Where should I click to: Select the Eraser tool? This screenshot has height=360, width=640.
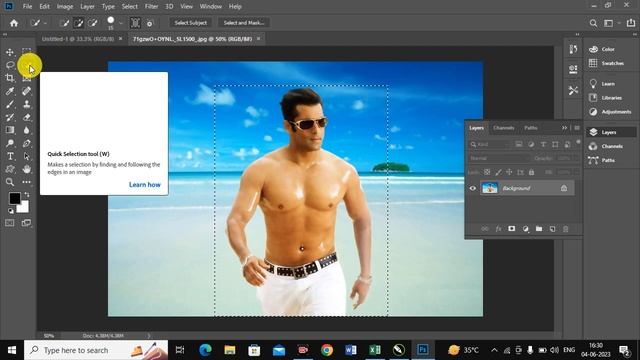[27, 118]
